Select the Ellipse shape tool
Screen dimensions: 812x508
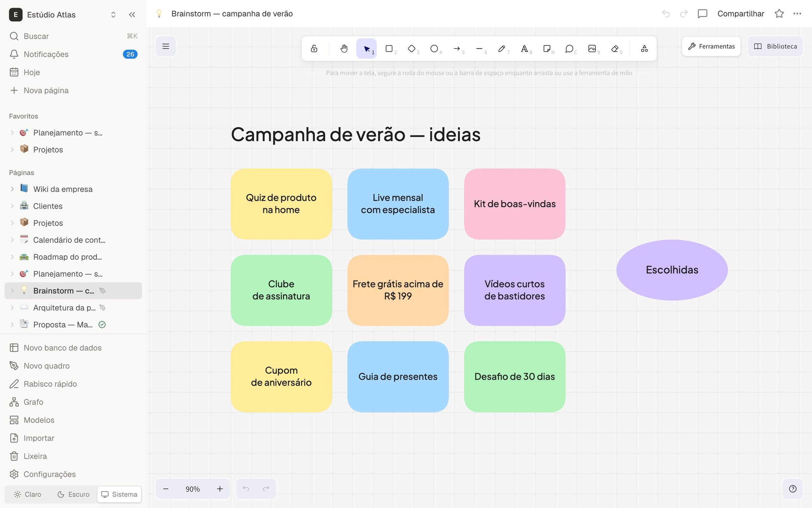pyautogui.click(x=434, y=48)
